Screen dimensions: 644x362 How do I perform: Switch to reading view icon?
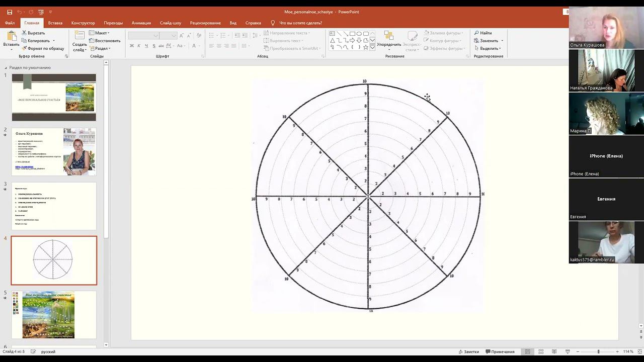pyautogui.click(x=554, y=351)
